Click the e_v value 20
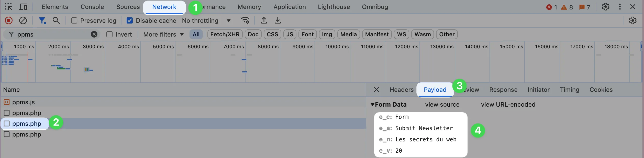This screenshot has height=158, width=644. pyautogui.click(x=399, y=151)
